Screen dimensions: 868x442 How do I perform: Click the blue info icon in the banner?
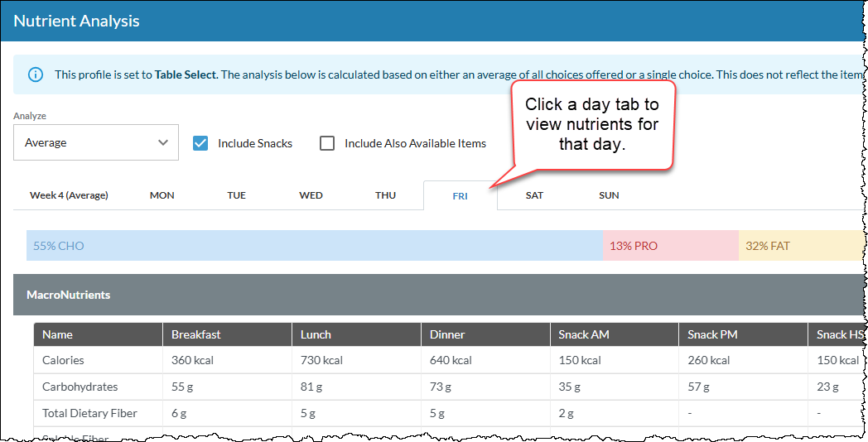(x=36, y=74)
